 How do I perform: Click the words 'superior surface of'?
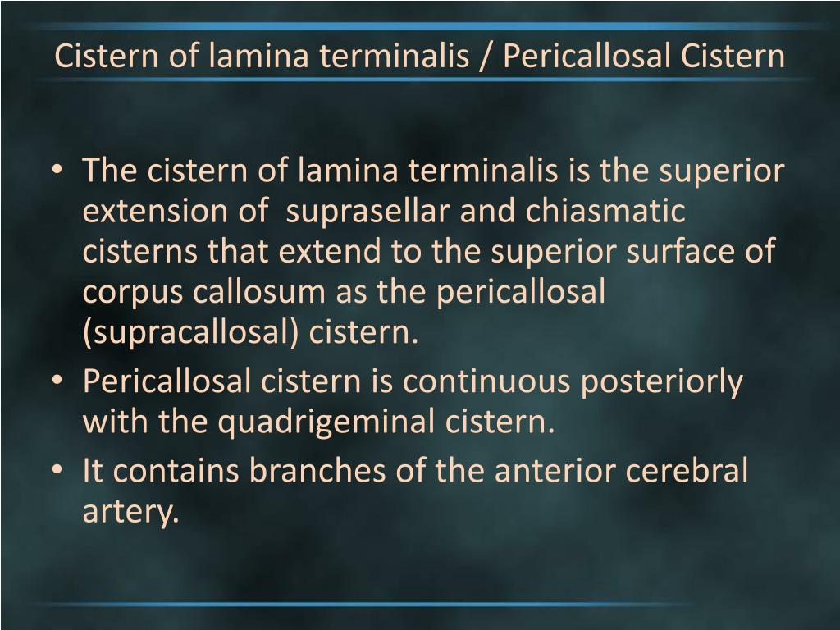point(633,252)
